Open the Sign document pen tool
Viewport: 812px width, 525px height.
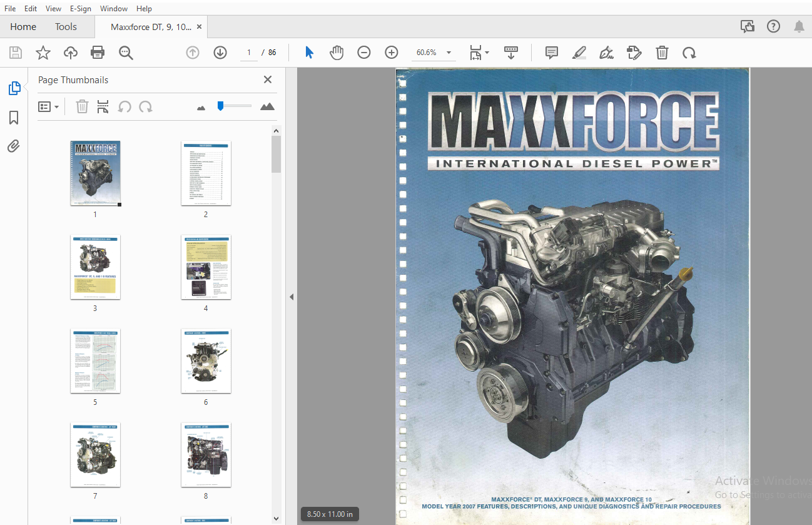coord(606,53)
